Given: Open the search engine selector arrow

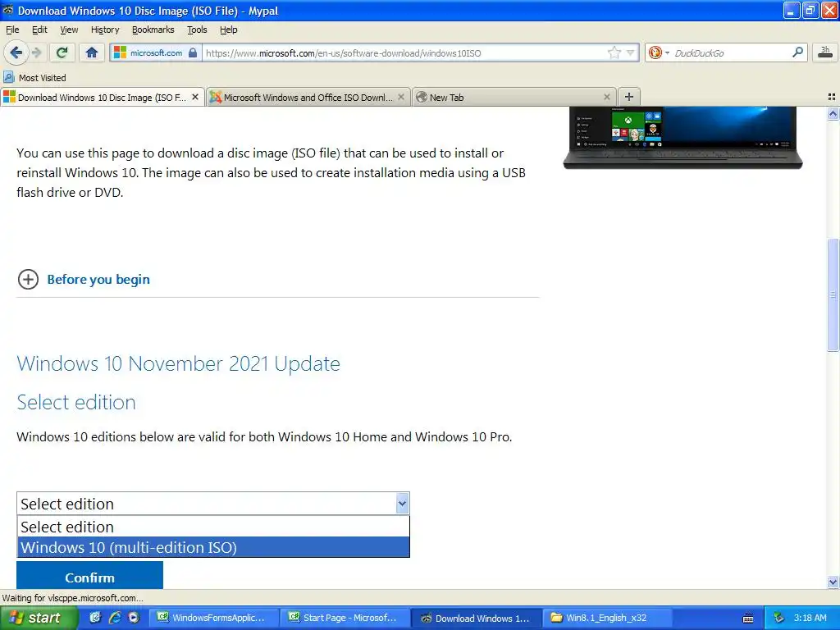Looking at the screenshot, I should click(667, 52).
